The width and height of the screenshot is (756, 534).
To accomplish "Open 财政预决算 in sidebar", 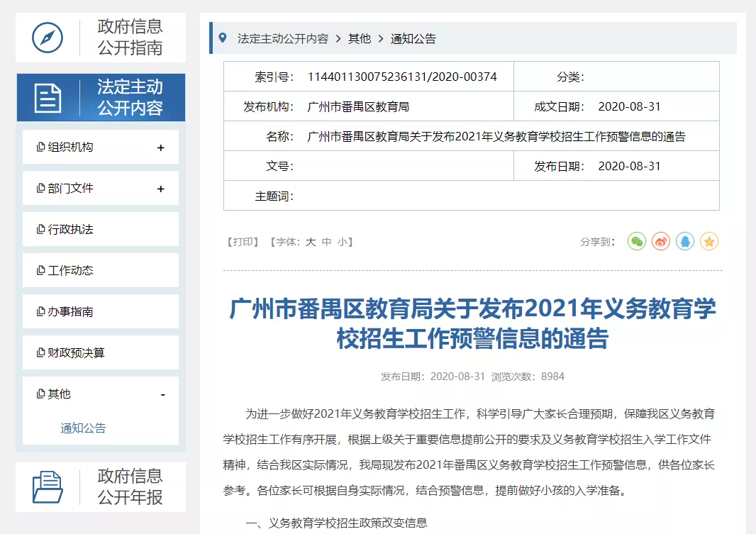I will click(x=76, y=353).
